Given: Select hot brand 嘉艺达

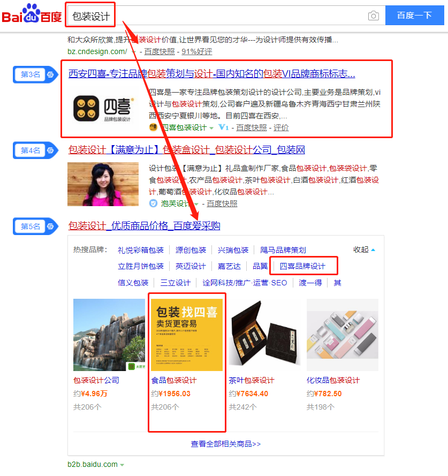Looking at the screenshot, I should tap(229, 266).
